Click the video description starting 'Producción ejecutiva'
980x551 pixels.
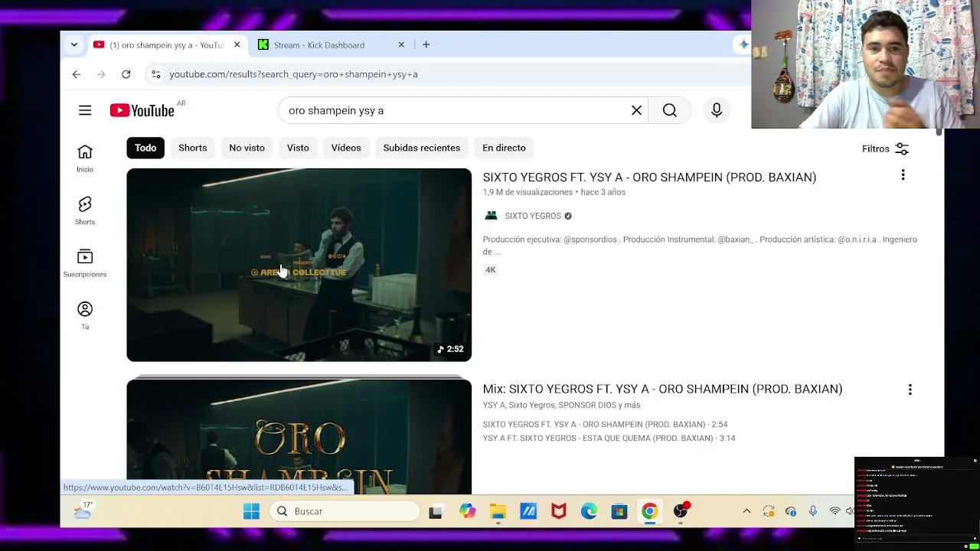click(x=700, y=245)
